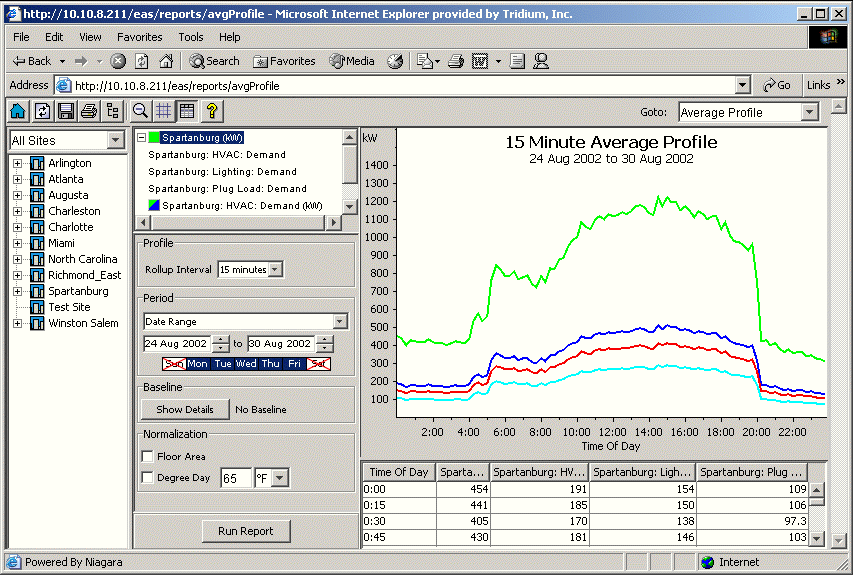Click the report toolbar printer icon
Screen dimensions: 853x575
tap(89, 111)
